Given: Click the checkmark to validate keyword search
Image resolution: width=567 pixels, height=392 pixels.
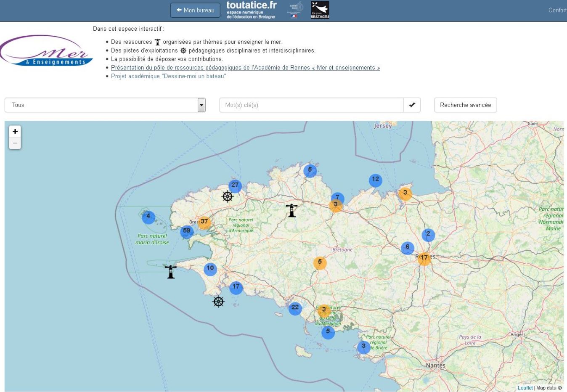Looking at the screenshot, I should click(412, 105).
